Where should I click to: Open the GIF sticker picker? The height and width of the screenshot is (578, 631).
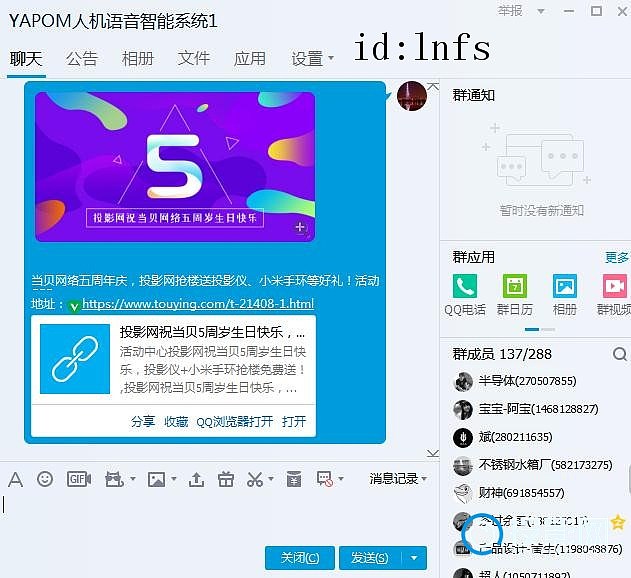(x=78, y=479)
